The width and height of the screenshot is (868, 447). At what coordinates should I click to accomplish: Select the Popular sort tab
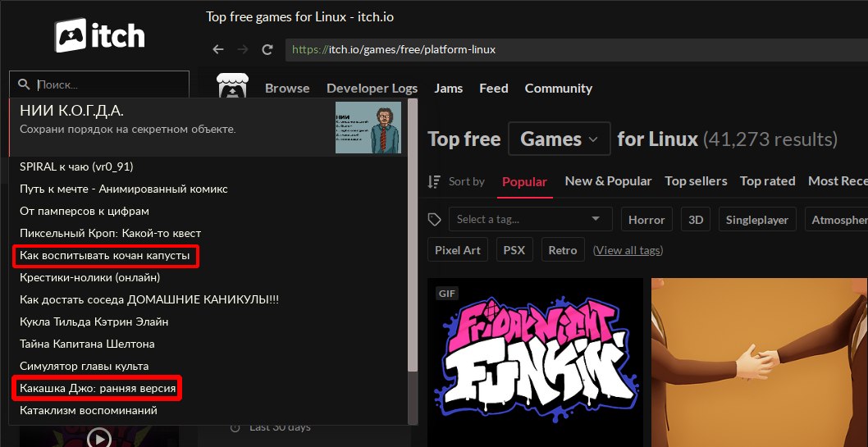coord(525,181)
